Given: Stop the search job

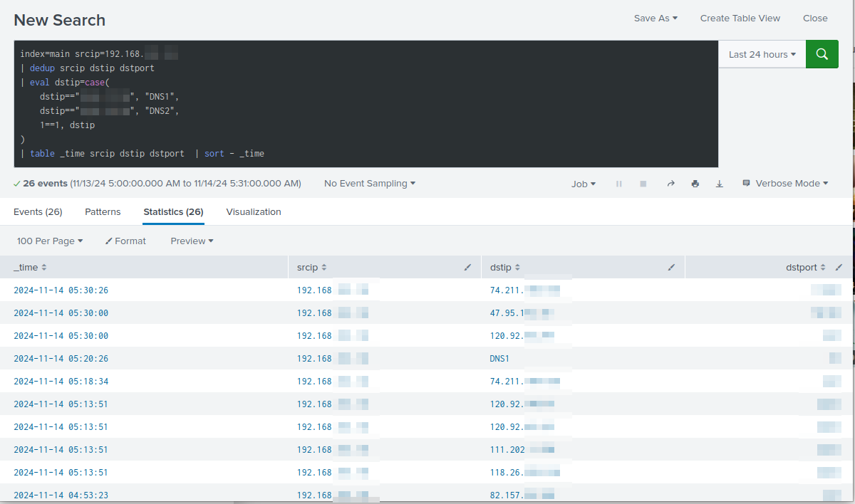Looking at the screenshot, I should point(643,184).
